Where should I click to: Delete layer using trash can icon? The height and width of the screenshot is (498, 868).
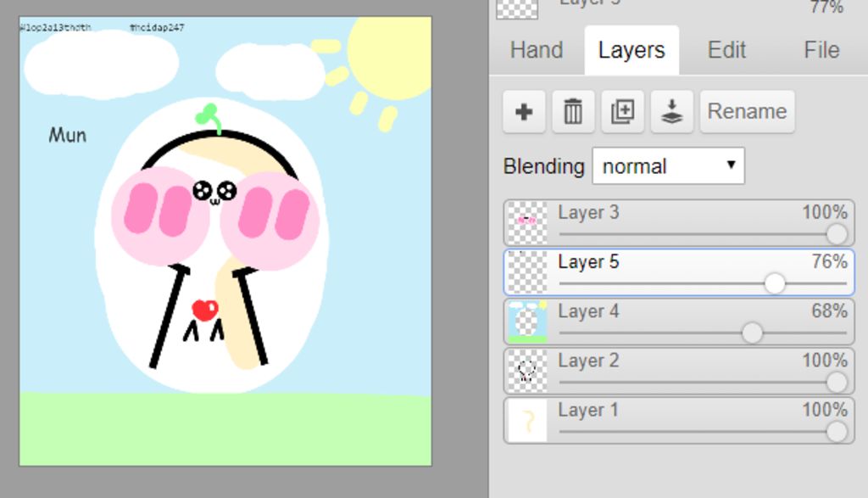[x=573, y=111]
